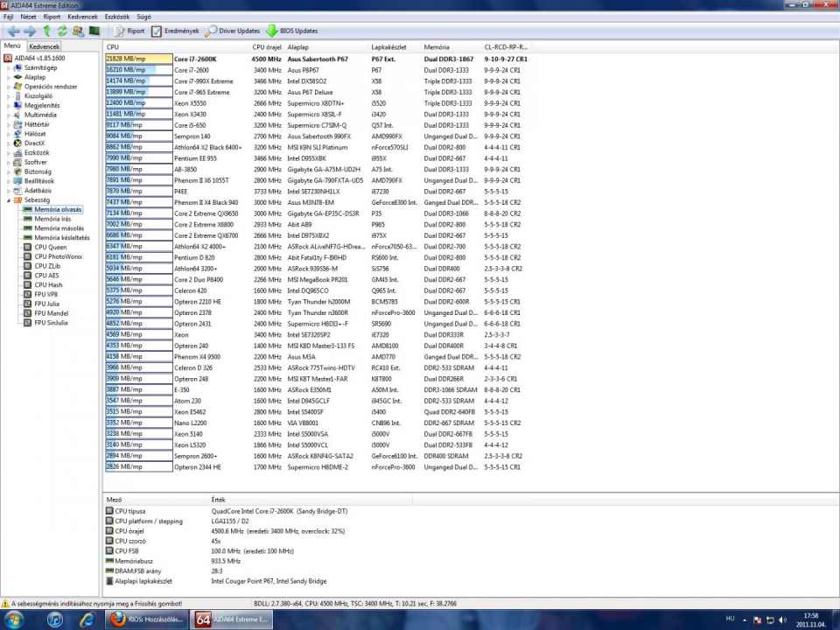Select Memória másolás benchmark

pos(59,228)
